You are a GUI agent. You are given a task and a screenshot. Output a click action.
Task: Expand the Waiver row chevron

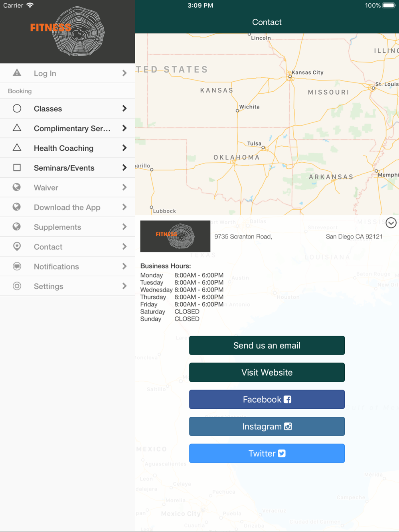tap(124, 187)
